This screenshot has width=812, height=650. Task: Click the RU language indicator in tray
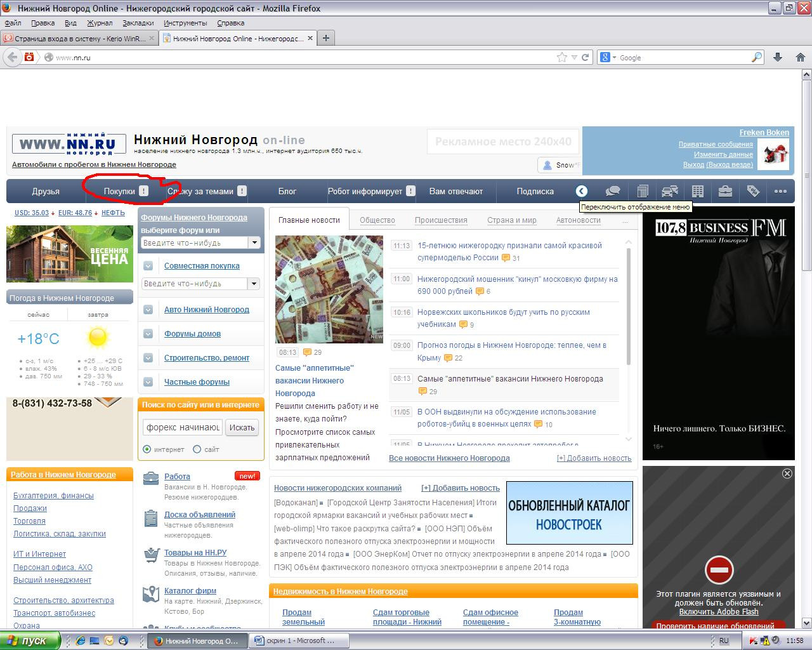[x=724, y=640]
